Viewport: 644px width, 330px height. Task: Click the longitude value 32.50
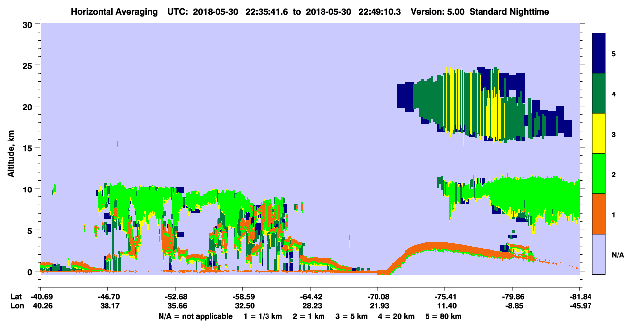point(242,306)
